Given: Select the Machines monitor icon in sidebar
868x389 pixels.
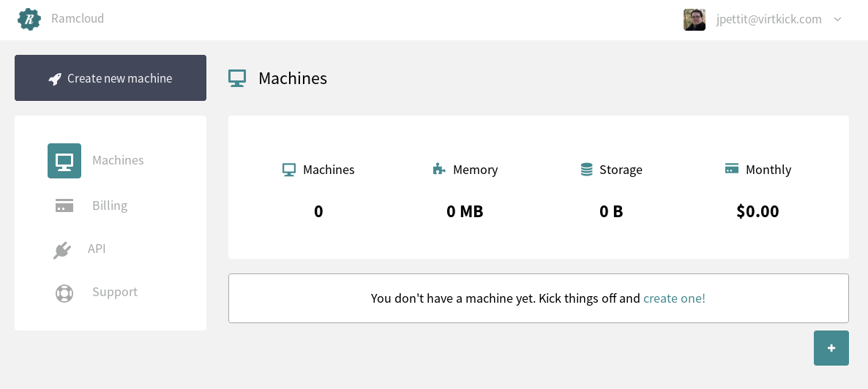Looking at the screenshot, I should pos(64,161).
